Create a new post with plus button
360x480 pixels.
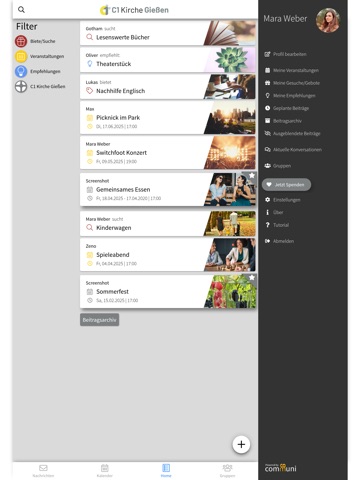pyautogui.click(x=241, y=444)
